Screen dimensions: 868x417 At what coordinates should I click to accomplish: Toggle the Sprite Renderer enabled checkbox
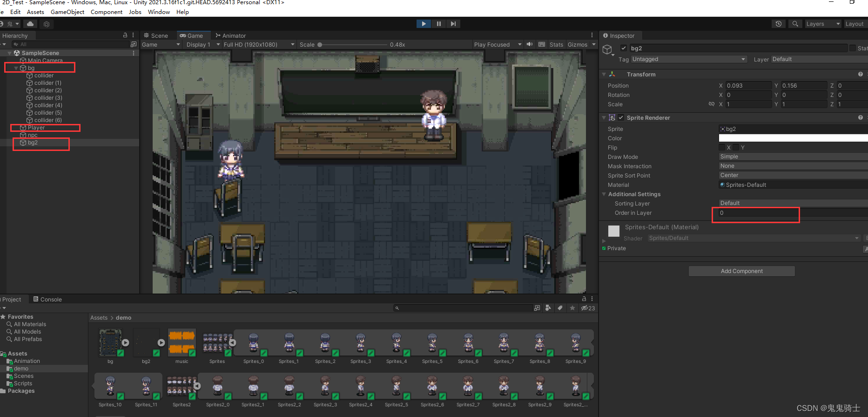[621, 118]
